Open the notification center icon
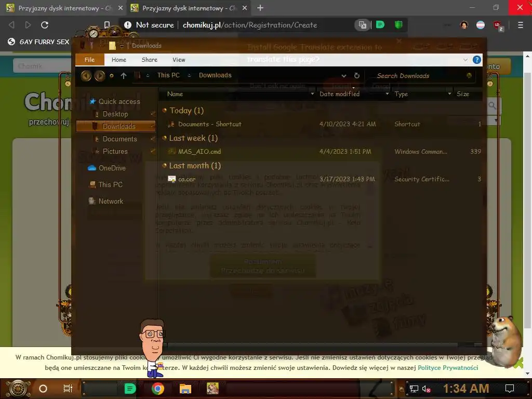This screenshot has height=399, width=532. click(x=510, y=389)
